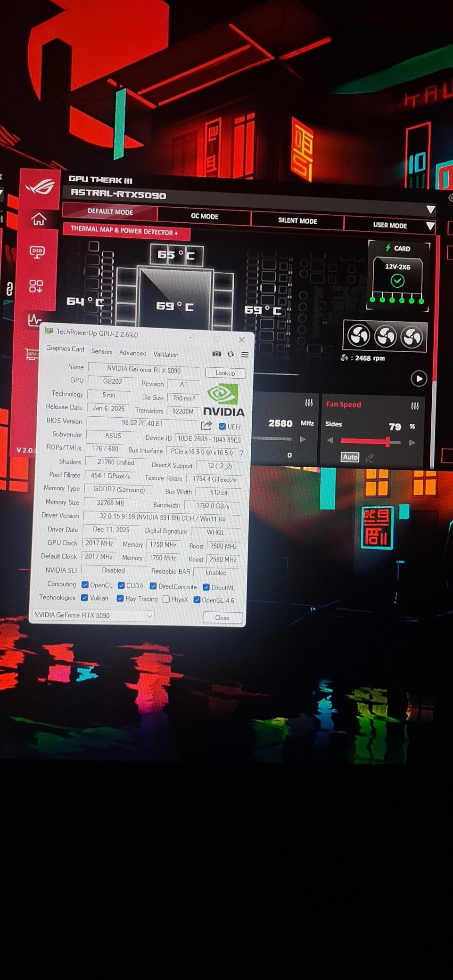Adjust the GPU clock slider
The height and width of the screenshot is (980, 453).
tap(272, 438)
